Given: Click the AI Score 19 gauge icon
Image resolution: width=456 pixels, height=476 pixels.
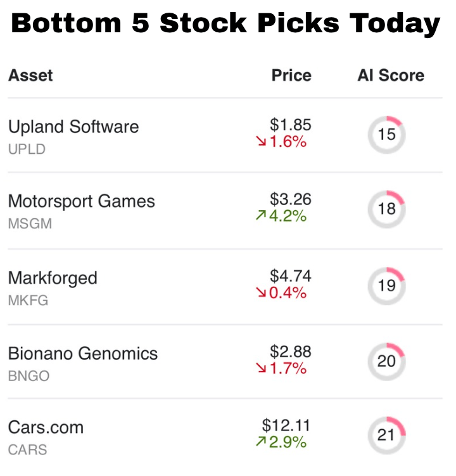Looking at the screenshot, I should (386, 285).
